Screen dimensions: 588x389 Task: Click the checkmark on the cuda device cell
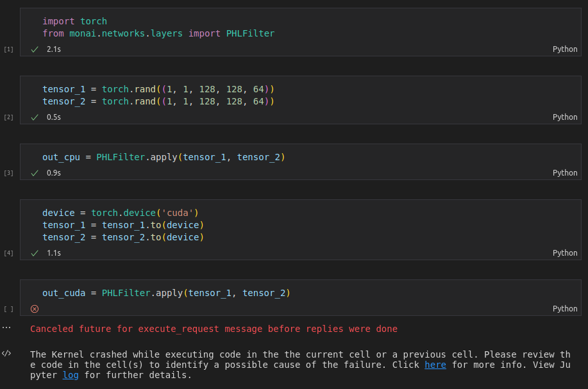pyautogui.click(x=35, y=252)
